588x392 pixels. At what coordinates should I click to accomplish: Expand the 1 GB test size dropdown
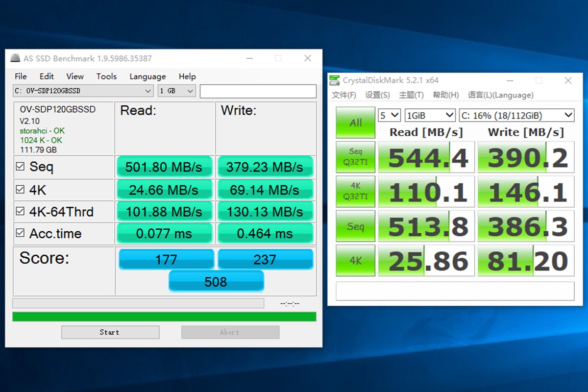click(176, 91)
